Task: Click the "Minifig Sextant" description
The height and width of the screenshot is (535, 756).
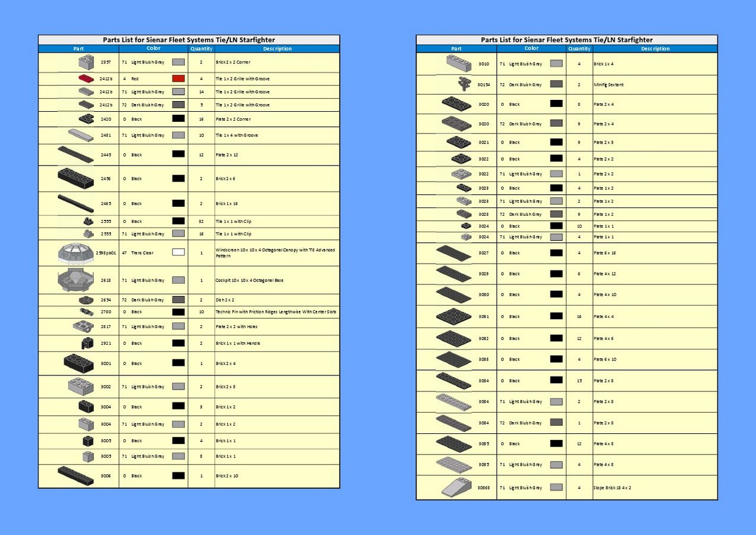Action: [x=608, y=85]
